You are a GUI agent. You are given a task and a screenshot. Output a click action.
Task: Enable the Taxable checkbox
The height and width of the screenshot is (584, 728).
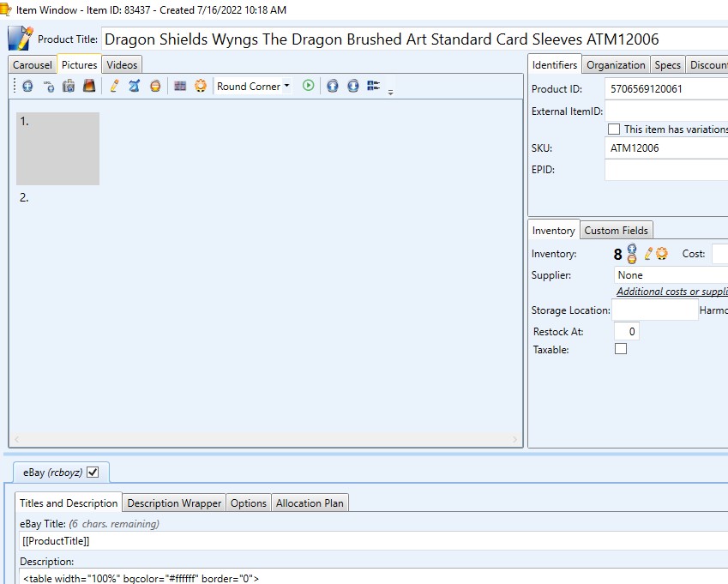click(621, 349)
